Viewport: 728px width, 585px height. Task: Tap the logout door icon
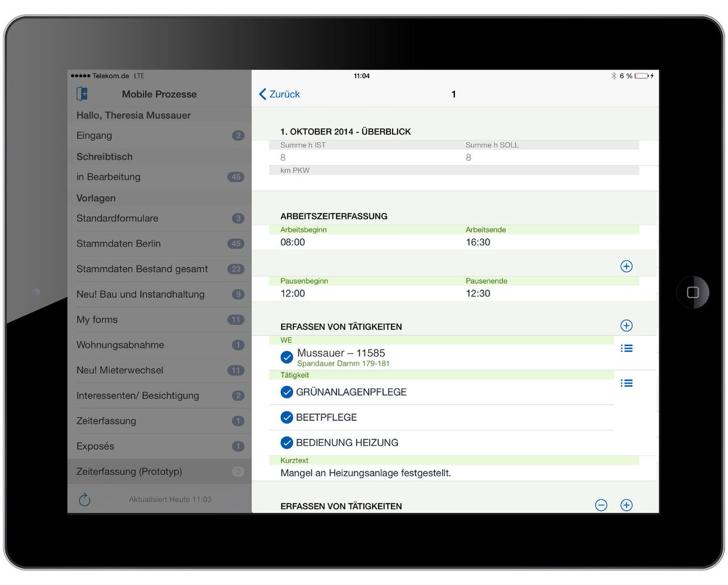pyautogui.click(x=82, y=94)
